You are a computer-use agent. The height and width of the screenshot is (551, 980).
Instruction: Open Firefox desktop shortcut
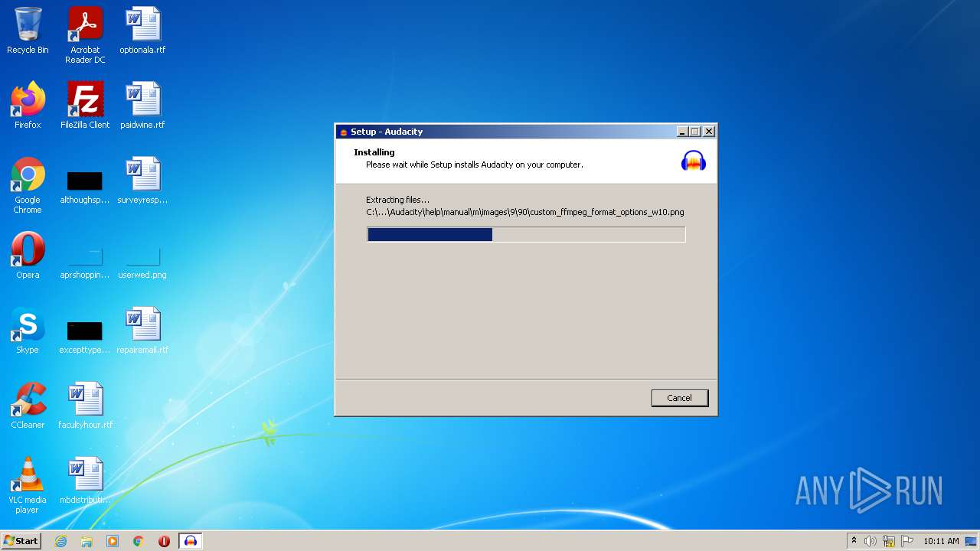pyautogui.click(x=28, y=106)
